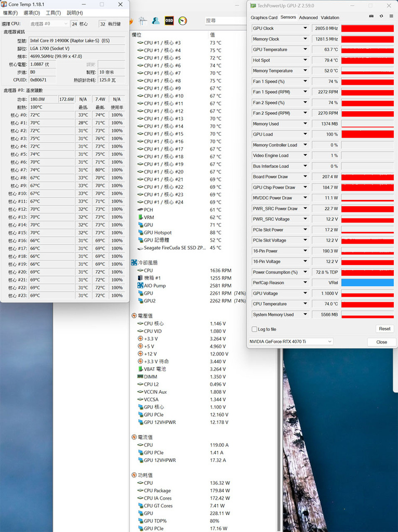Click the GPU Load red graph bar
Screen dimensions: 398x532
(367, 135)
